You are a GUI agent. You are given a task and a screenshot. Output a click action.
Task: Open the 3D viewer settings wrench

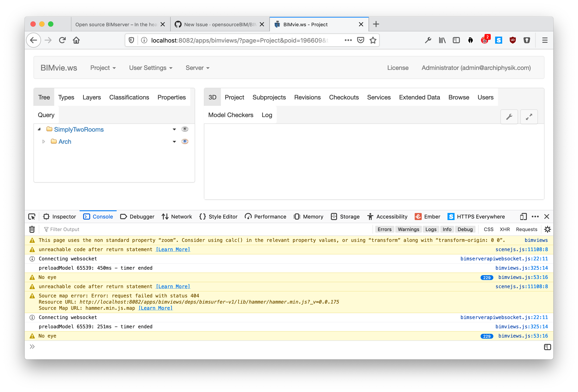tap(509, 116)
